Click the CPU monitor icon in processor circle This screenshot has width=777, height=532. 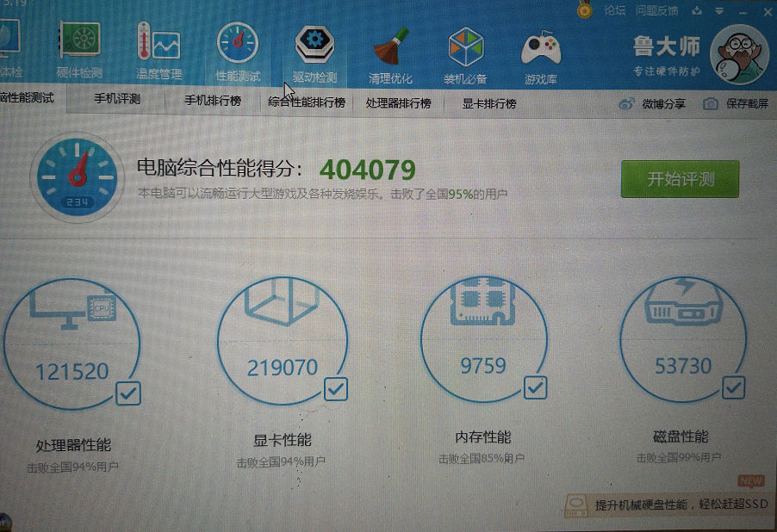point(73,310)
